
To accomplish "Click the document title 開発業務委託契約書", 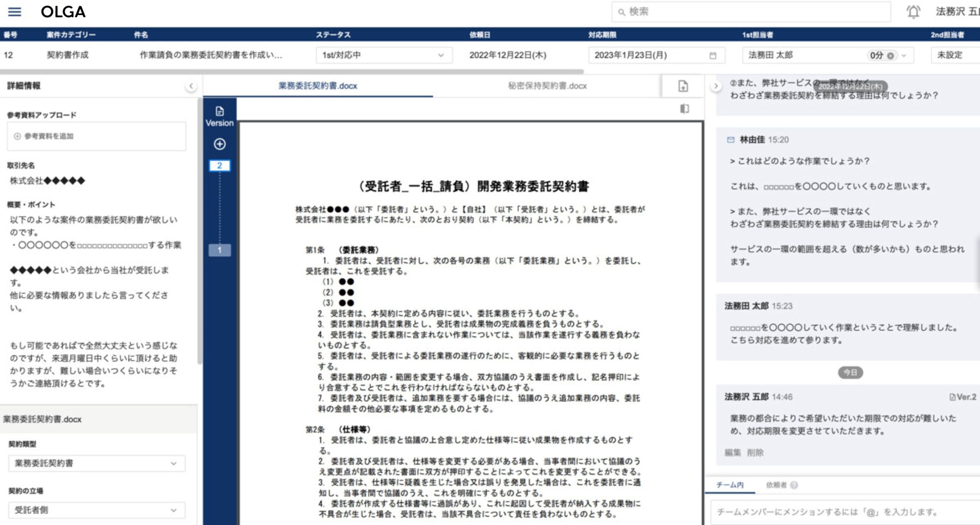I will coord(473,186).
